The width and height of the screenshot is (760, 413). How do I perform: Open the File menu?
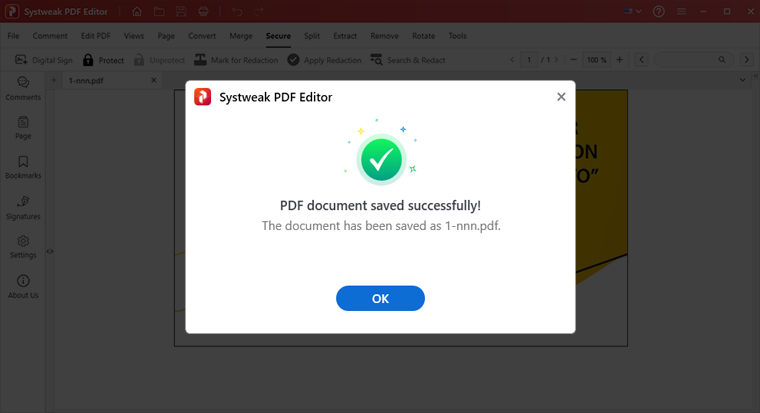(x=14, y=36)
